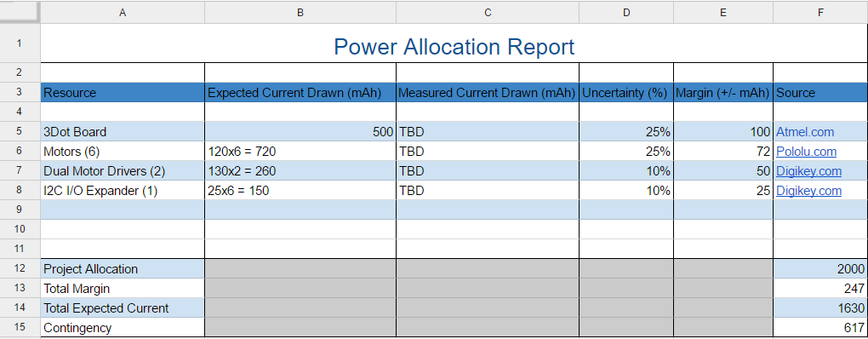Select column D header
Viewport: 868px width, 339px height.
click(626, 12)
